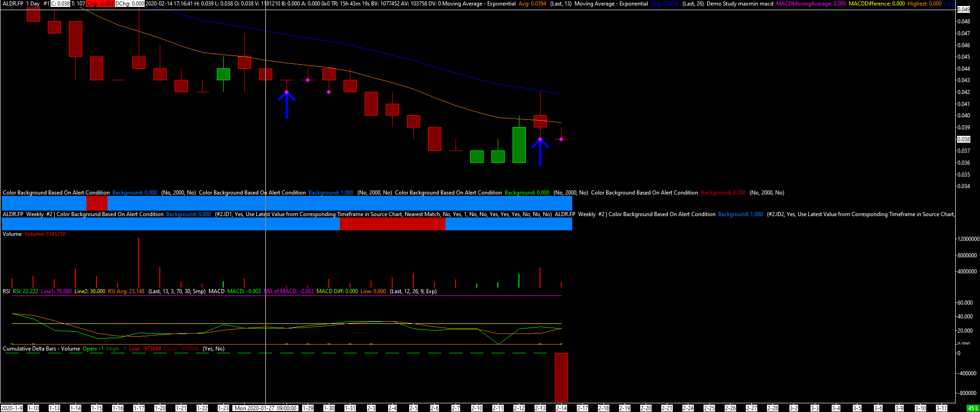Select the 0.045 price scale label
The width and height of the screenshot is (980, 412).
point(963,57)
